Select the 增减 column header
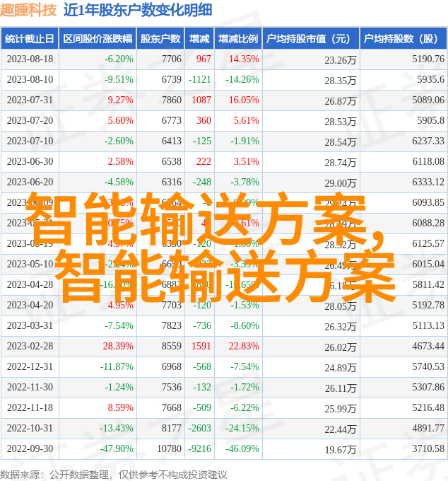Viewport: 448px width, 481px height. point(199,39)
